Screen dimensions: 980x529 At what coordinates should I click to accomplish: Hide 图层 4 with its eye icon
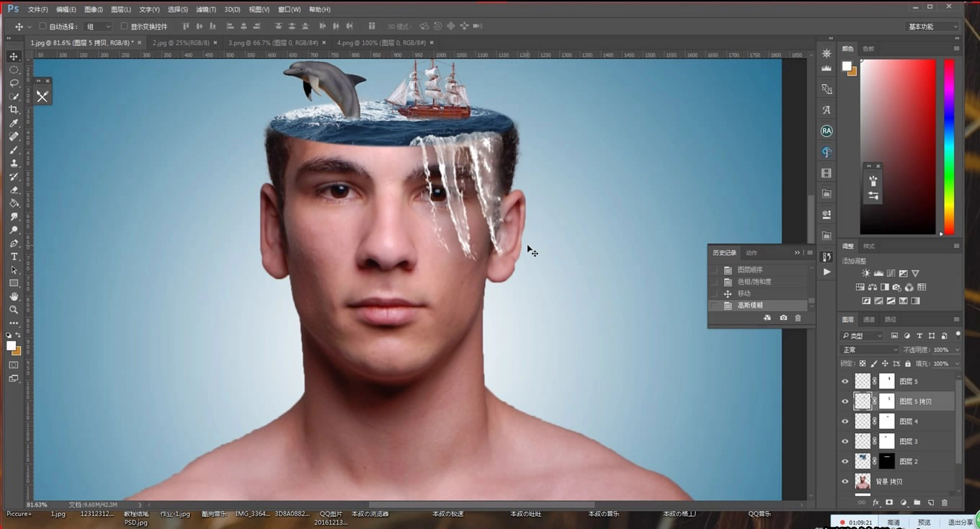click(x=845, y=421)
